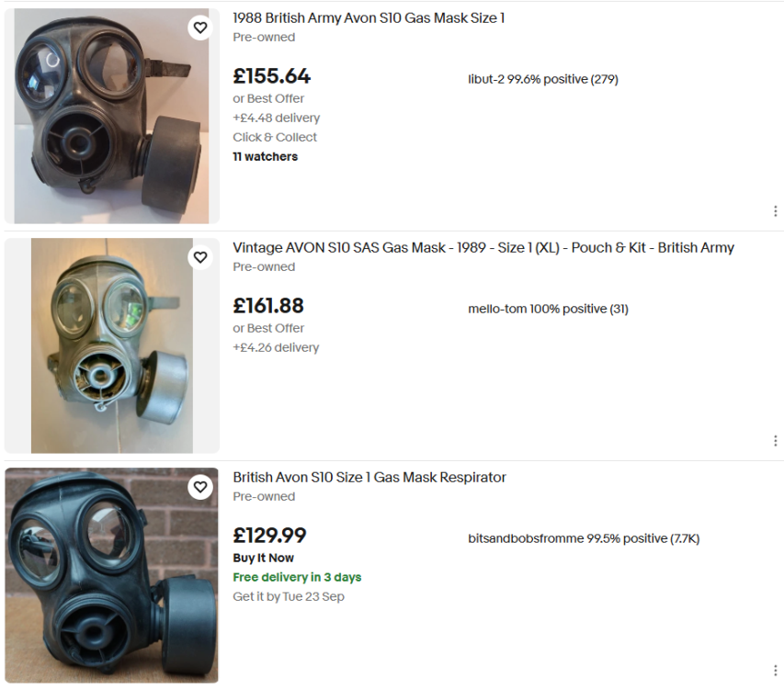
Task: Open the three-dot menu on the Respirator listing
Action: tap(776, 669)
